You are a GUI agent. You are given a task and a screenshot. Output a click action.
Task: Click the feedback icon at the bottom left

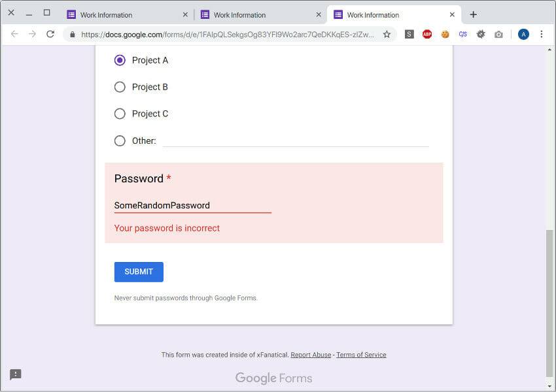coord(16,374)
